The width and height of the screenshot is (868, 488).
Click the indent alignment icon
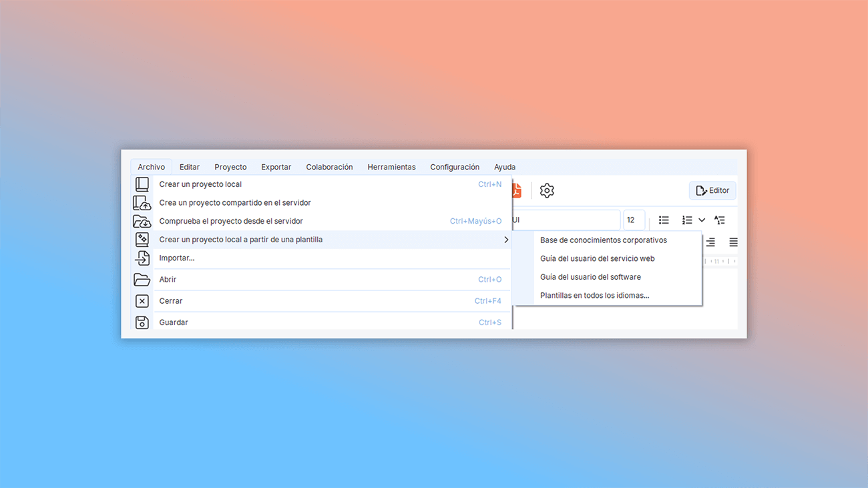(710, 242)
